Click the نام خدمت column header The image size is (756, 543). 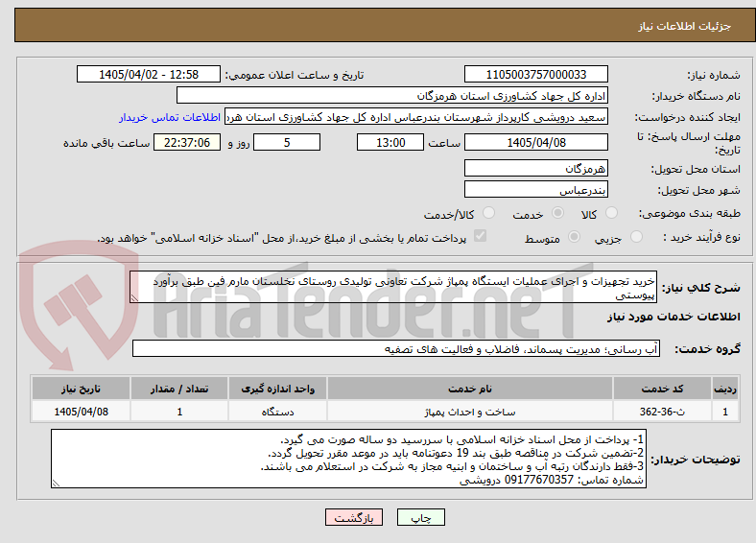[x=470, y=389]
